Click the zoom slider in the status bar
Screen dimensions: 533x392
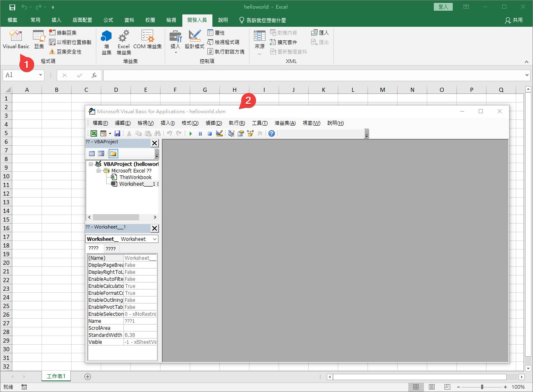click(x=482, y=387)
